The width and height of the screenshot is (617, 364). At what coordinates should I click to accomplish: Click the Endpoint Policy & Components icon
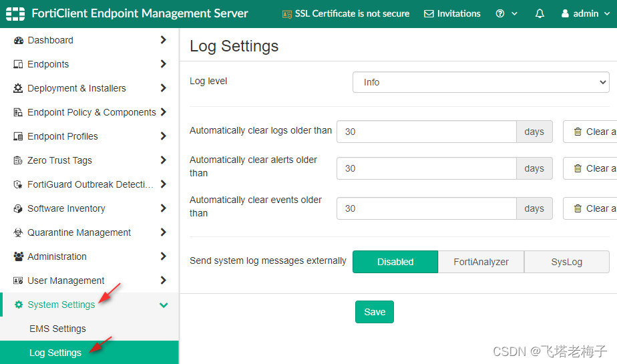tap(18, 112)
